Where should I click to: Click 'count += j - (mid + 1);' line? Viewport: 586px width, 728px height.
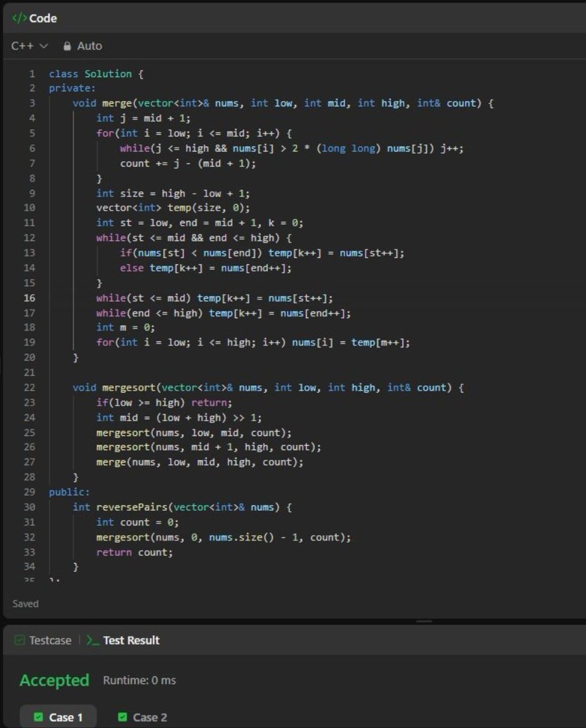[188, 163]
